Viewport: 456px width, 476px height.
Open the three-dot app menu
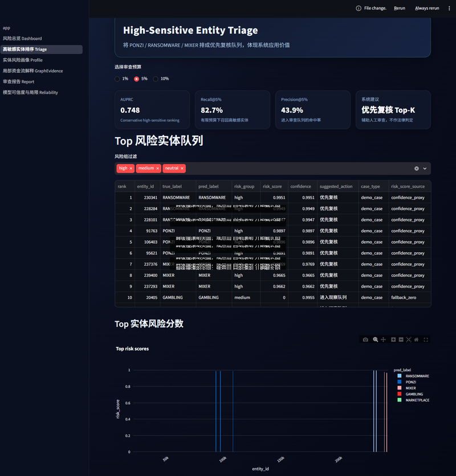[449, 8]
